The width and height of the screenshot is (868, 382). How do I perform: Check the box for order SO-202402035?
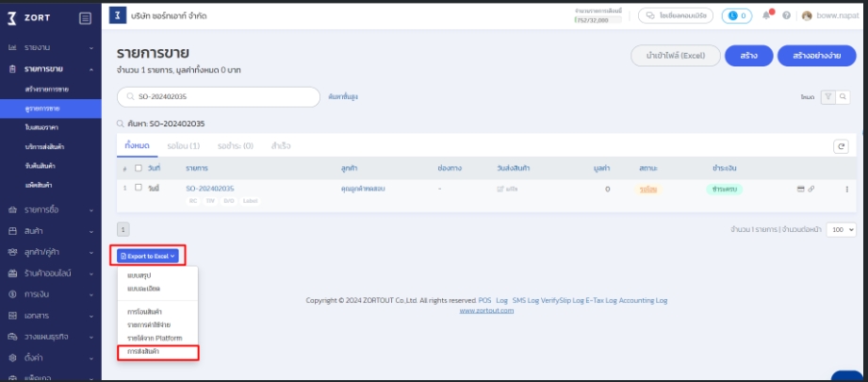coord(139,189)
